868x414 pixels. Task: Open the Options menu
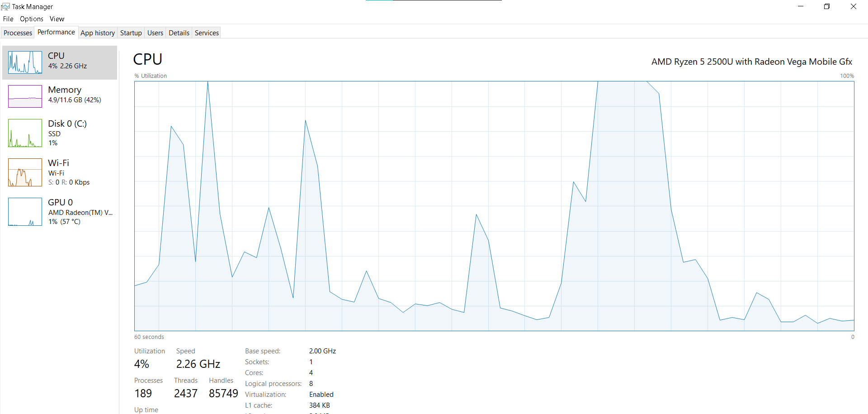point(32,19)
